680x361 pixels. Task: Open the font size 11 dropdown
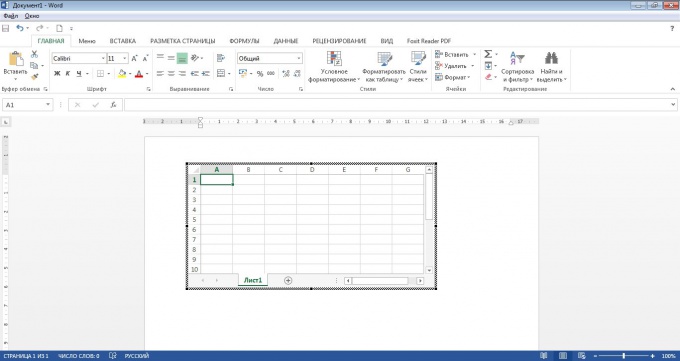(x=125, y=58)
